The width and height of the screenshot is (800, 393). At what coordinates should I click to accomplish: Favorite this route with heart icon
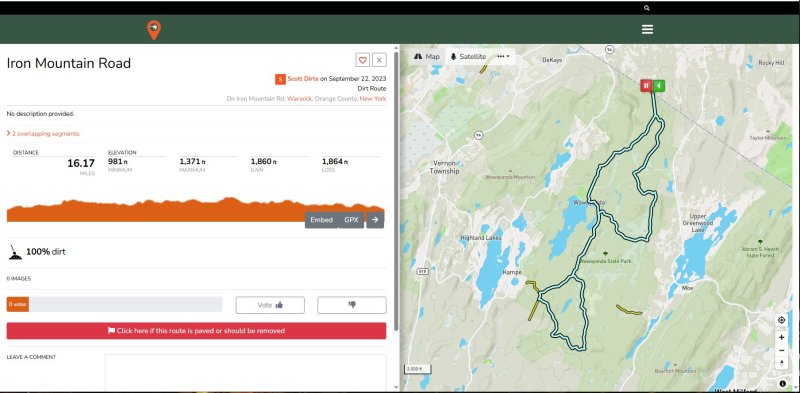point(362,60)
